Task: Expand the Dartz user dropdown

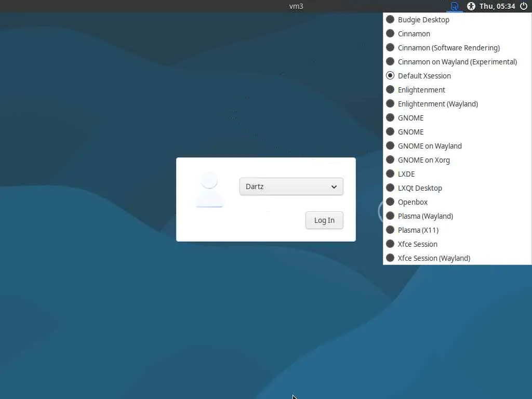Action: click(x=291, y=187)
